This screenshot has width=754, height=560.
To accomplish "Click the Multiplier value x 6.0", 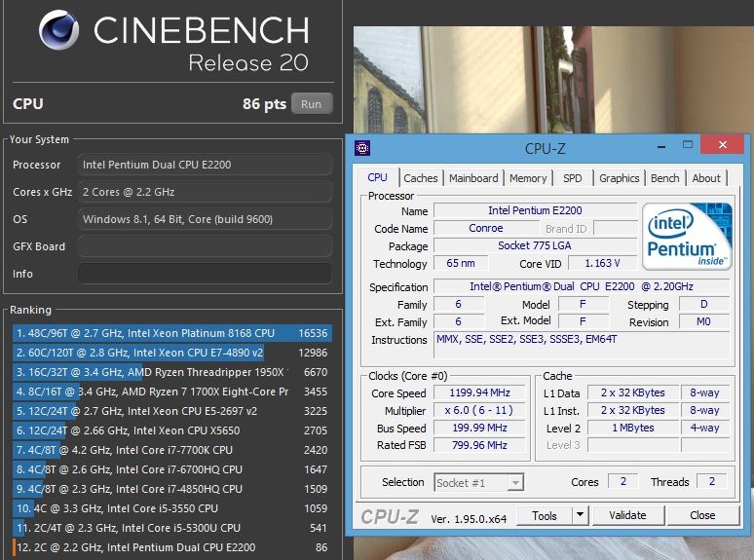I will pyautogui.click(x=479, y=411).
